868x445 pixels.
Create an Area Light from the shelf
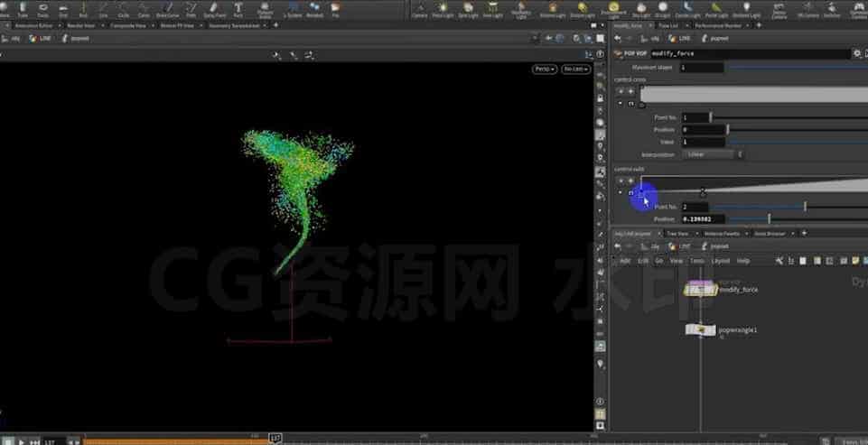(492, 9)
